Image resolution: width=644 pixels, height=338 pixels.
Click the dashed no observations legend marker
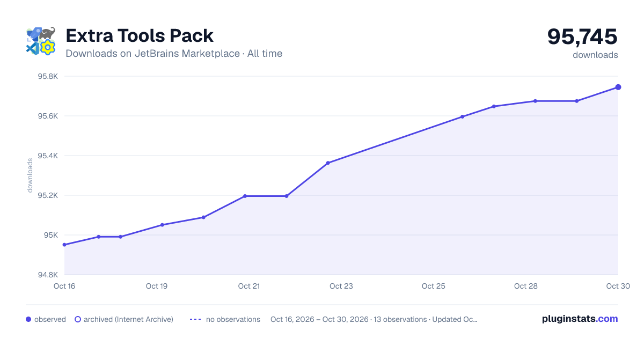195,319
